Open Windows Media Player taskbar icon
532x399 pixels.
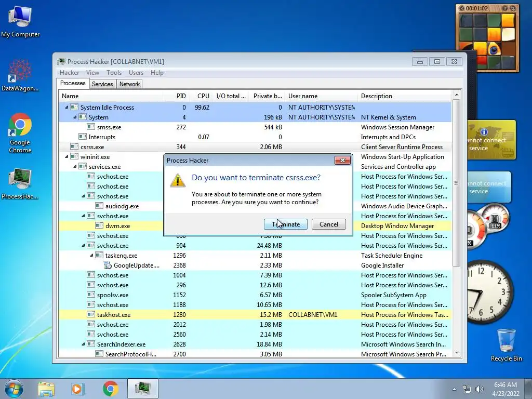pyautogui.click(x=78, y=389)
